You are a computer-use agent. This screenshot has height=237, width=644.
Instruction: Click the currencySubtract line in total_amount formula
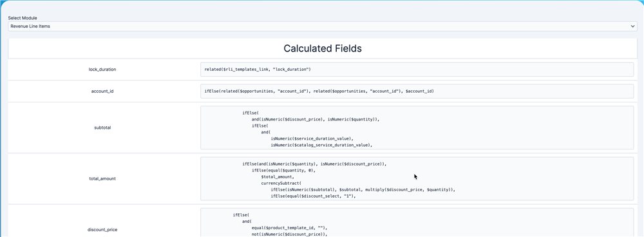[282, 183]
